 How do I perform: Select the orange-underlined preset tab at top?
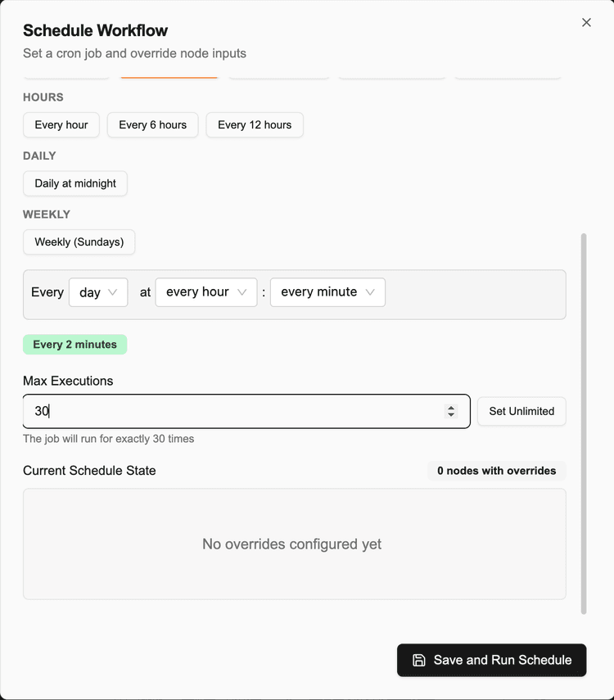[x=169, y=72]
